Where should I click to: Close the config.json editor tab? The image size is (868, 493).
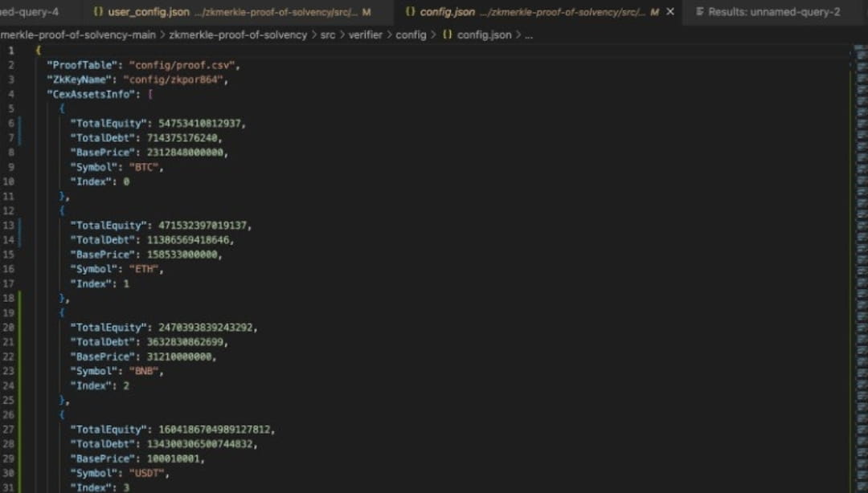coord(670,11)
